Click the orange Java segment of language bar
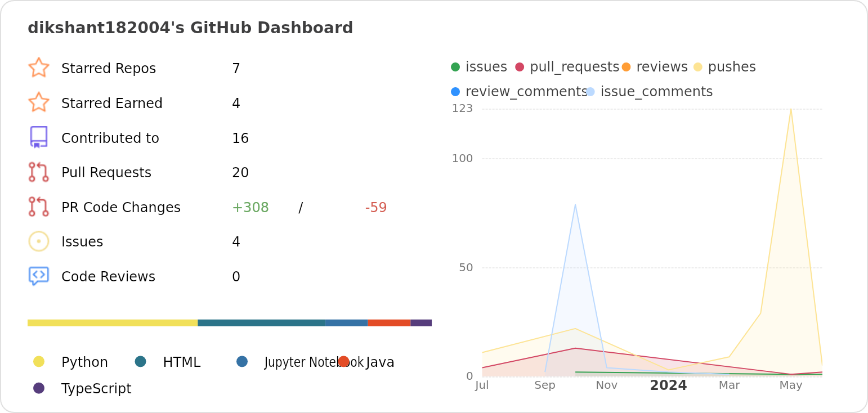Image resolution: width=868 pixels, height=413 pixels. [x=390, y=323]
